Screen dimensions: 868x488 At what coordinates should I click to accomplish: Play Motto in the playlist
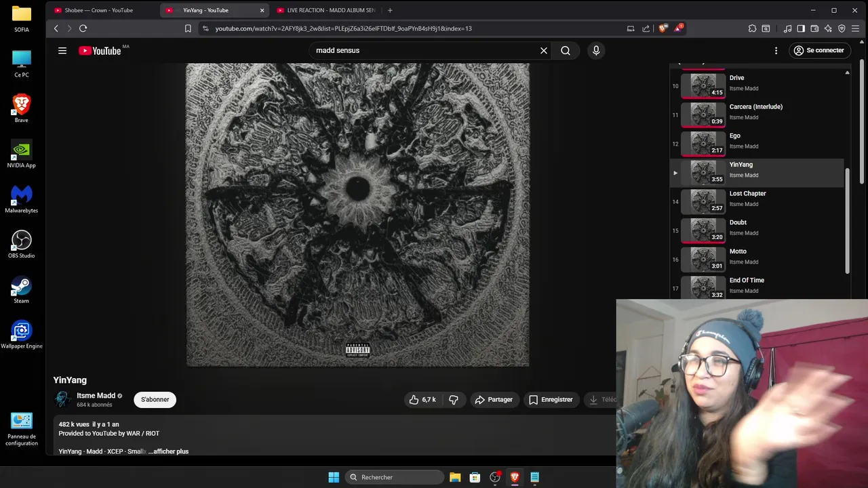(x=758, y=258)
